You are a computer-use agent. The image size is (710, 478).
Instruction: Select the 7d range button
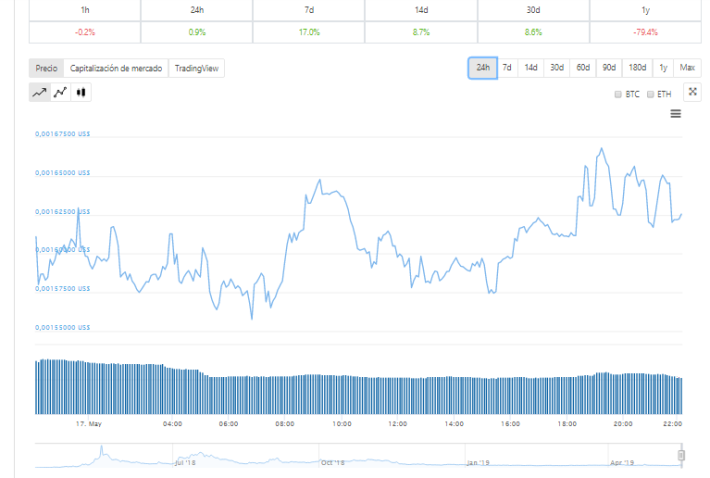click(x=507, y=68)
